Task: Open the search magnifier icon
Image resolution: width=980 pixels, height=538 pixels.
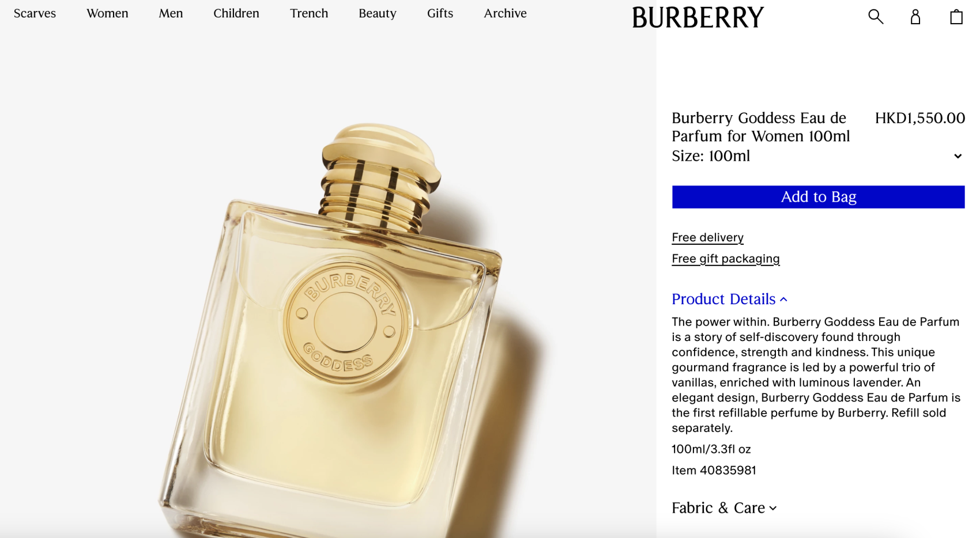Action: [x=876, y=17]
